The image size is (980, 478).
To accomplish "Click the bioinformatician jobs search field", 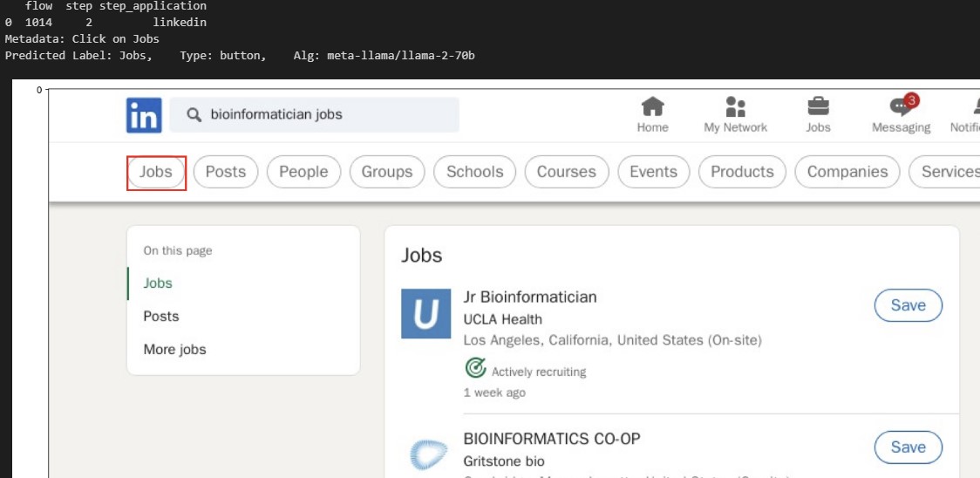I will pos(327,114).
